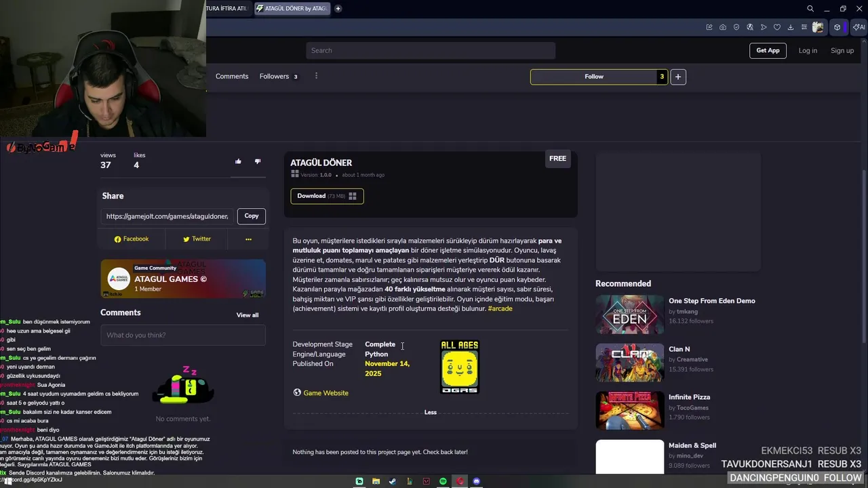
Task: Open more share options ellipsis
Action: tap(248, 239)
